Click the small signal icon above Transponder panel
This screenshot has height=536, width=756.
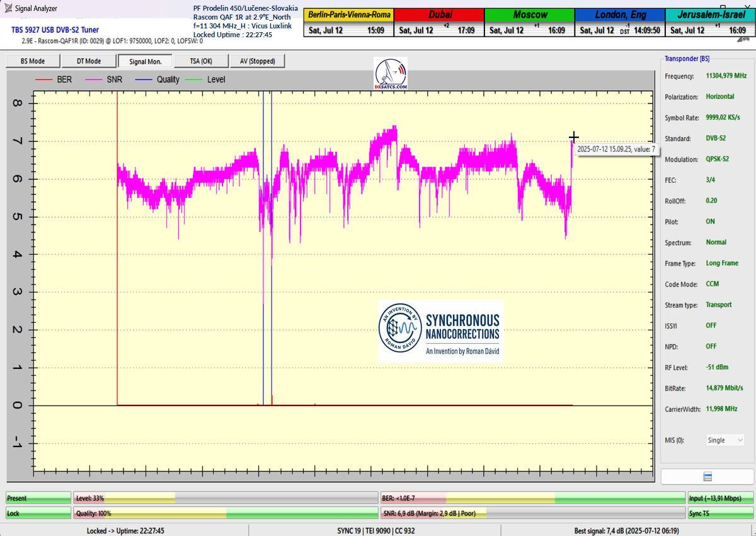pyautogui.click(x=744, y=39)
